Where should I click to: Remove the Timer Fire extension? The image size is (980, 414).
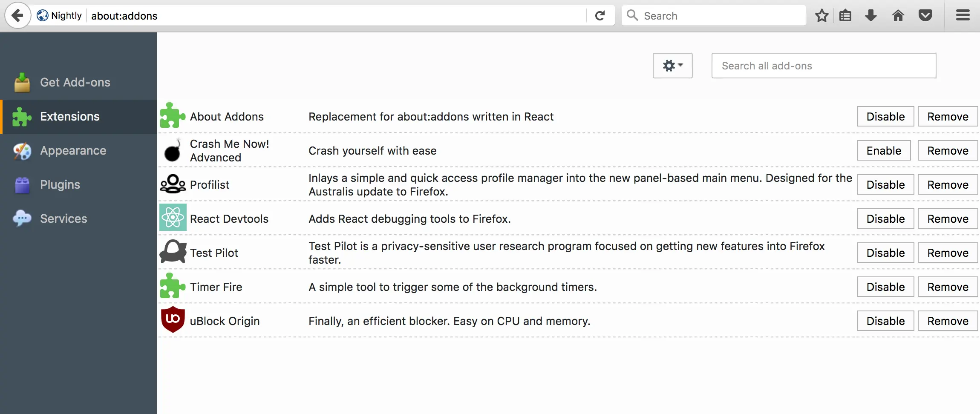tap(948, 287)
